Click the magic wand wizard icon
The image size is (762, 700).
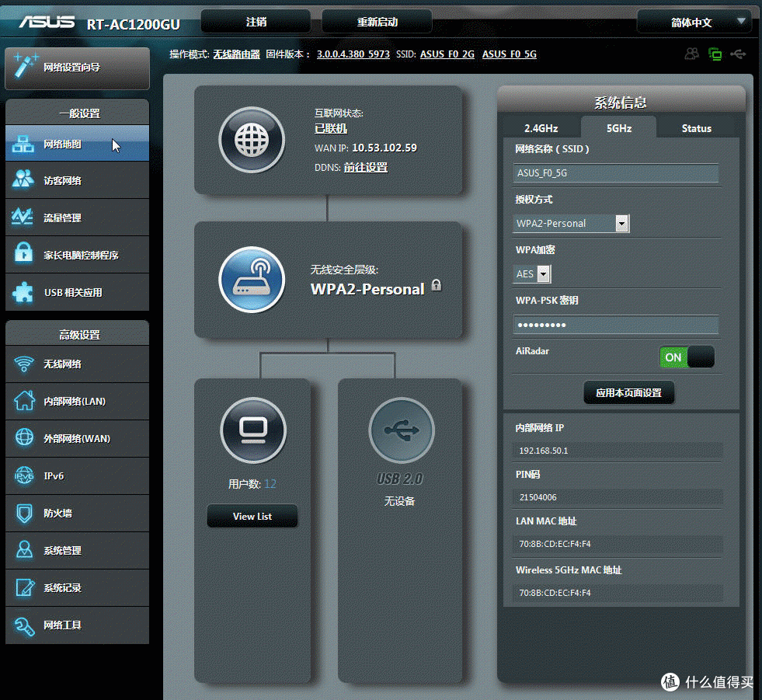click(26, 66)
